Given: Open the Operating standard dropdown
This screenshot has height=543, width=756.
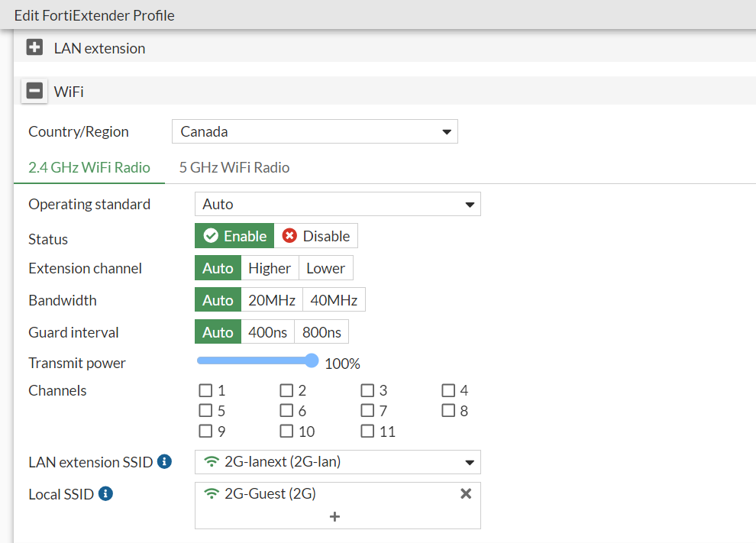Looking at the screenshot, I should (338, 204).
